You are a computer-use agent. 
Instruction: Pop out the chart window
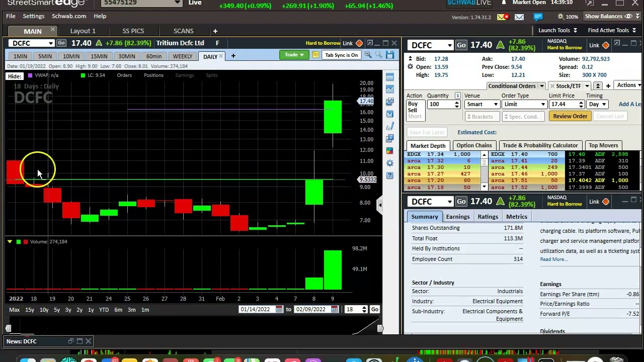coord(370,43)
